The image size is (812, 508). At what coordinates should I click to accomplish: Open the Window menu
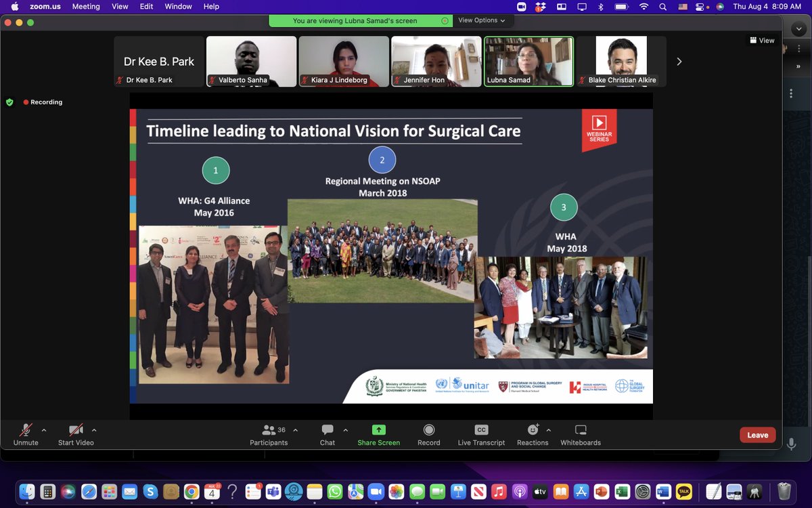coord(178,6)
